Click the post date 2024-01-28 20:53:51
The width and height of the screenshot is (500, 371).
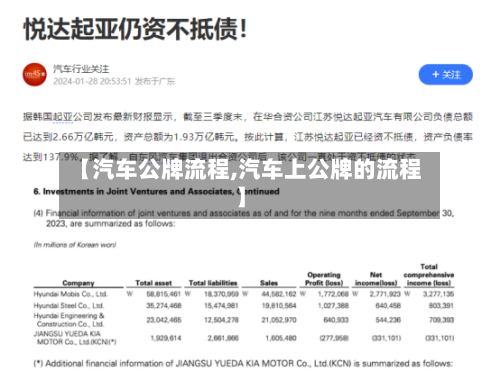92,81
